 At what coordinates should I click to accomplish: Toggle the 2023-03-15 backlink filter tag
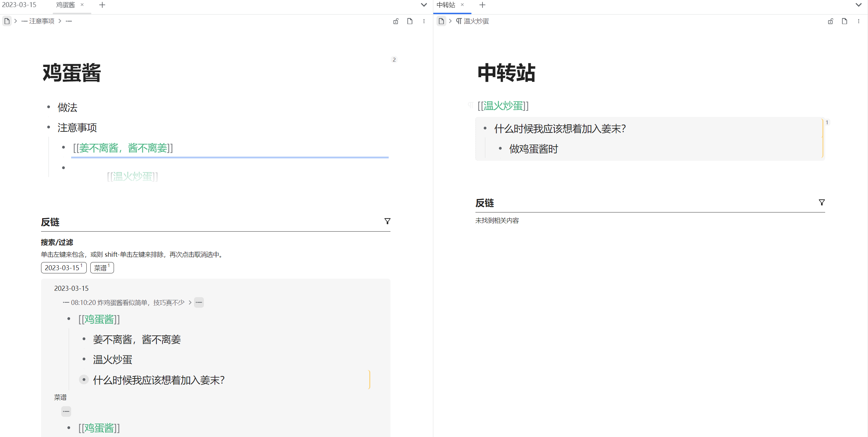coord(64,268)
